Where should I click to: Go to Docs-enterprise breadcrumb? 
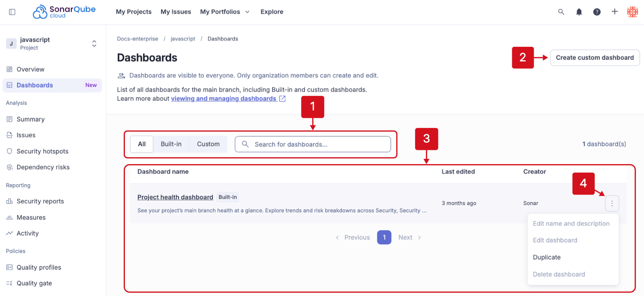pos(137,39)
